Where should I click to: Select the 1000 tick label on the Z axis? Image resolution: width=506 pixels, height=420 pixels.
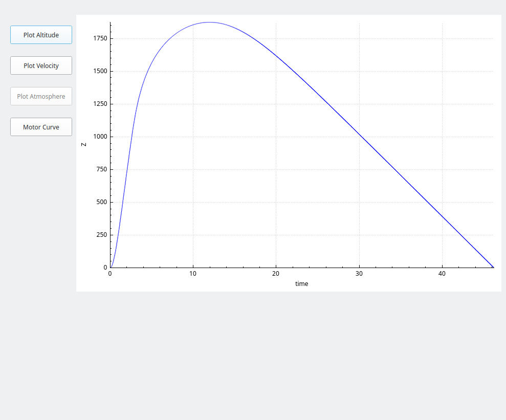(x=100, y=137)
